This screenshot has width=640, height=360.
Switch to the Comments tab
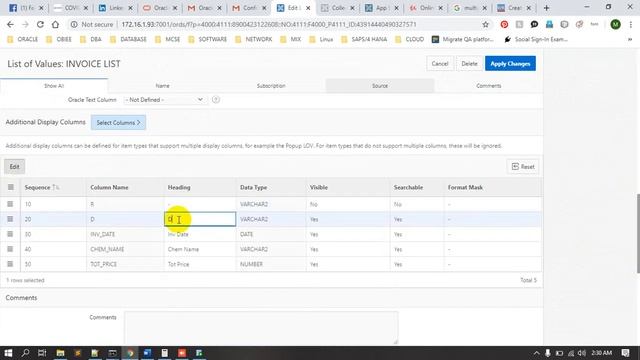[x=488, y=86]
